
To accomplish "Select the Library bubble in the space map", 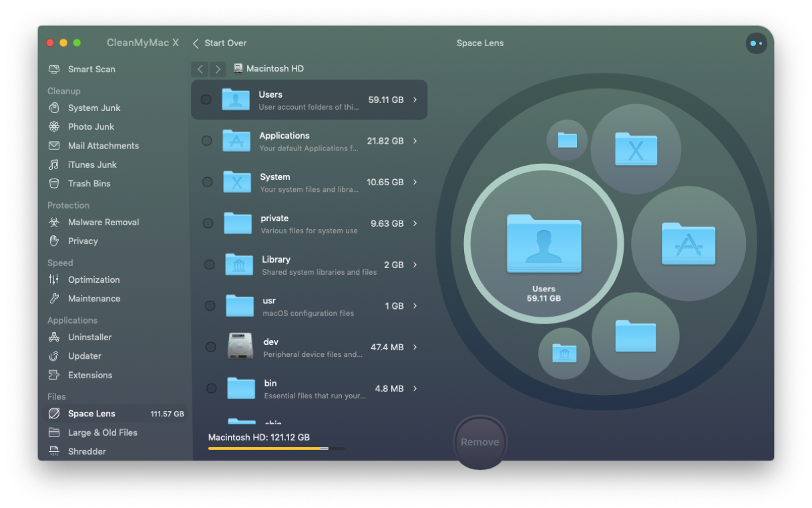I will point(564,354).
